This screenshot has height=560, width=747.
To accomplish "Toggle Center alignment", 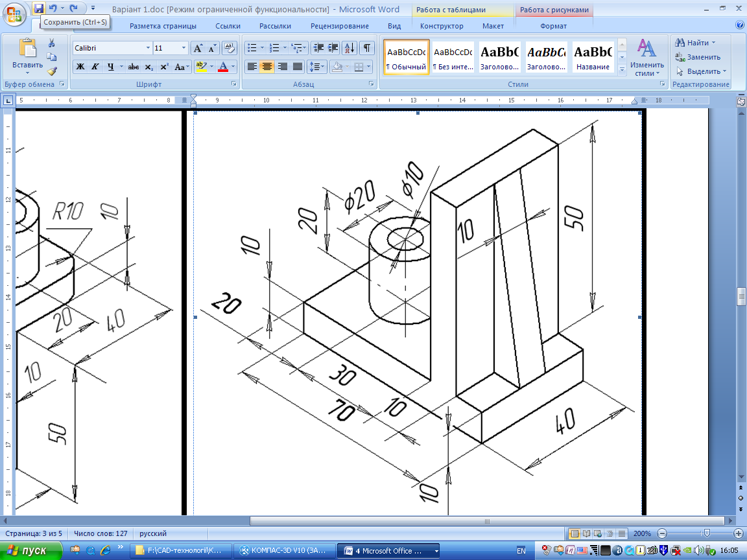I will [x=267, y=67].
